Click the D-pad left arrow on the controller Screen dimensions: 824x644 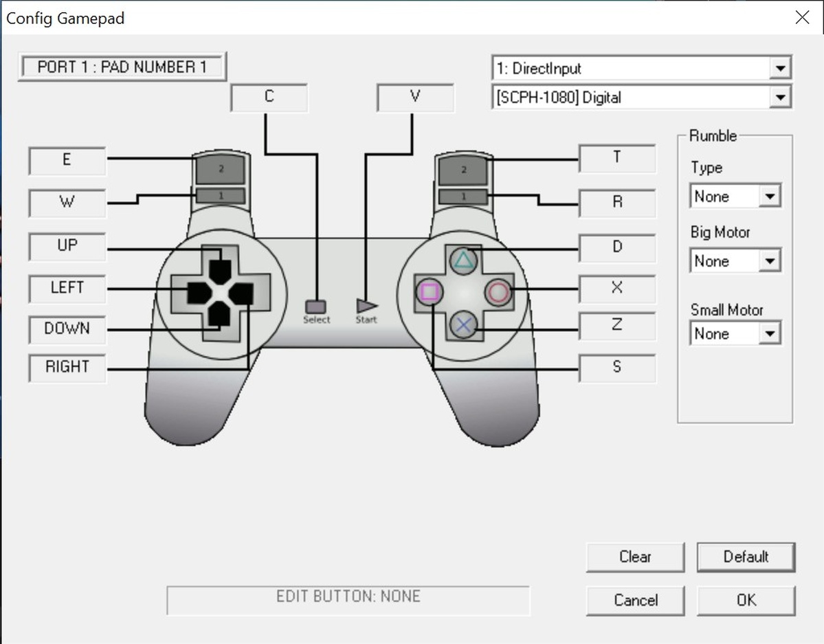tap(197, 293)
